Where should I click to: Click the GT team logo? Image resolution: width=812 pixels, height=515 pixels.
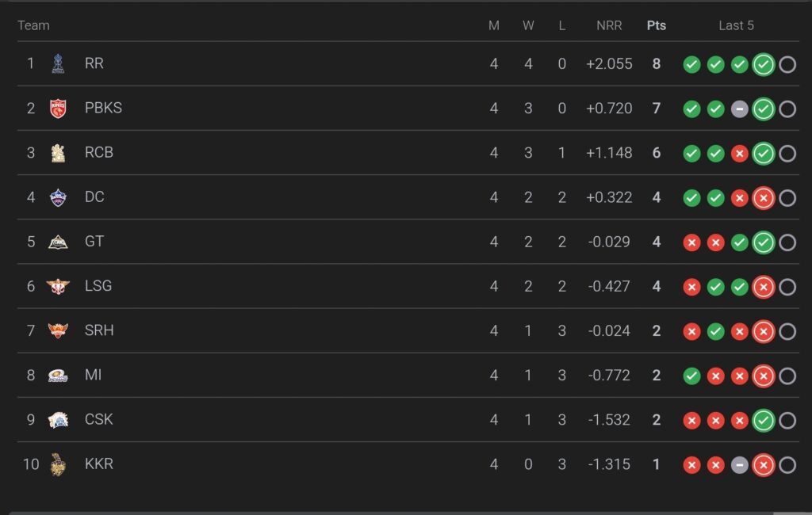[x=57, y=242]
